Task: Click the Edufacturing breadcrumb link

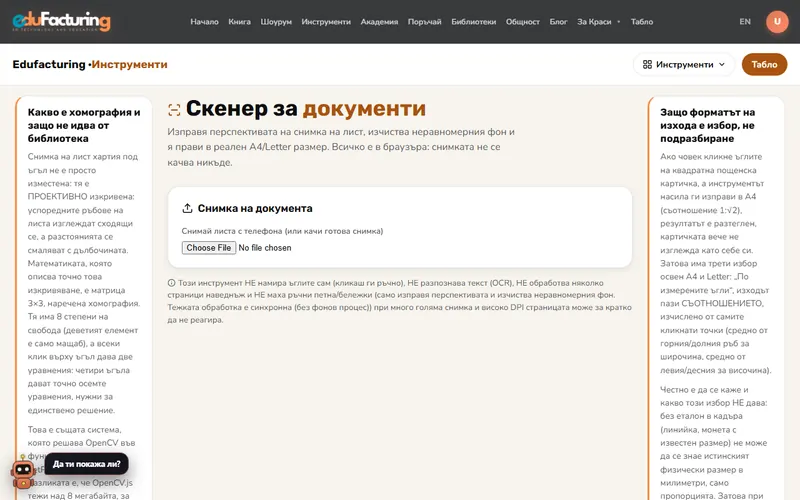Action: click(x=49, y=64)
